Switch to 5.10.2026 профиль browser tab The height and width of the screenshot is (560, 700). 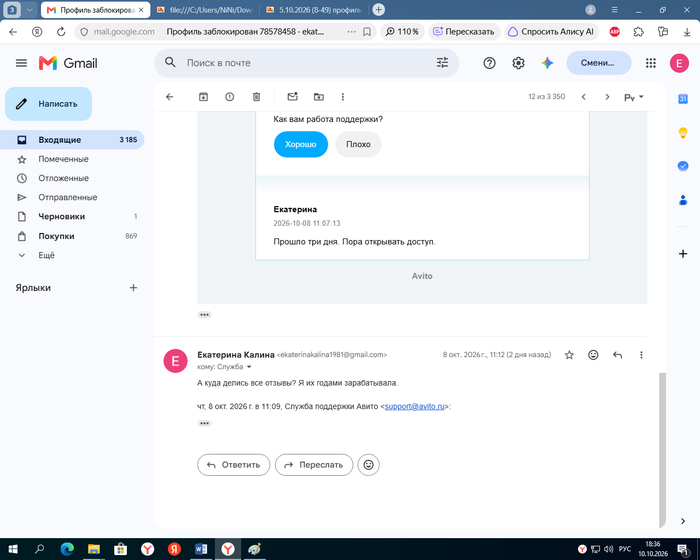tap(314, 10)
